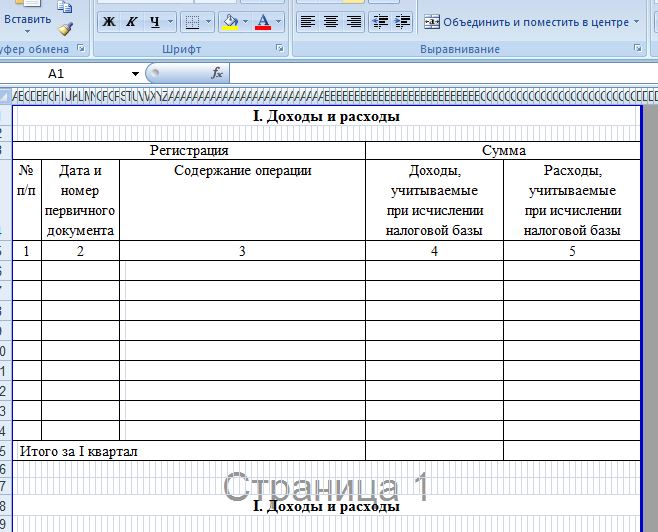Select Итого за I квартал cell
This screenshot has height=532, width=658.
[x=189, y=451]
